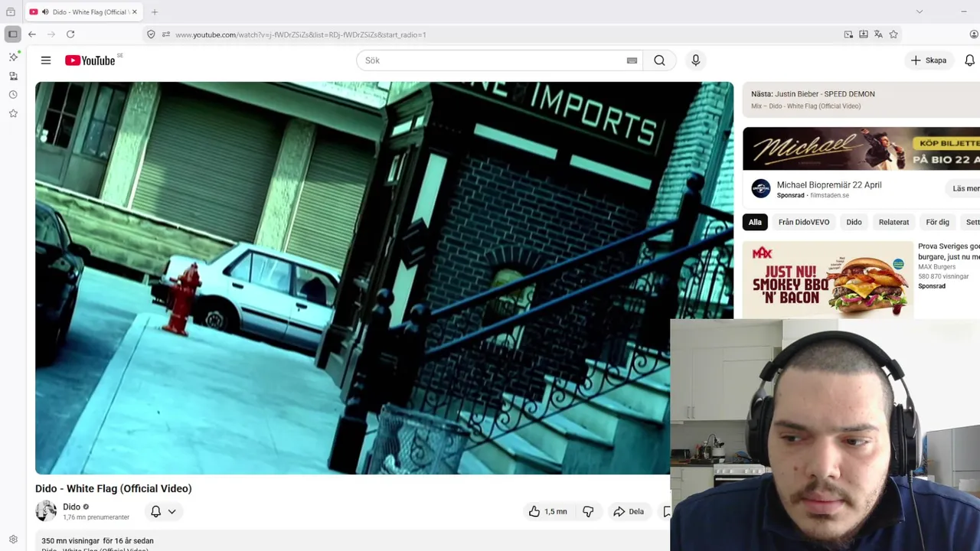Show site security shield info
Screen dimensions: 980x551
(151, 34)
